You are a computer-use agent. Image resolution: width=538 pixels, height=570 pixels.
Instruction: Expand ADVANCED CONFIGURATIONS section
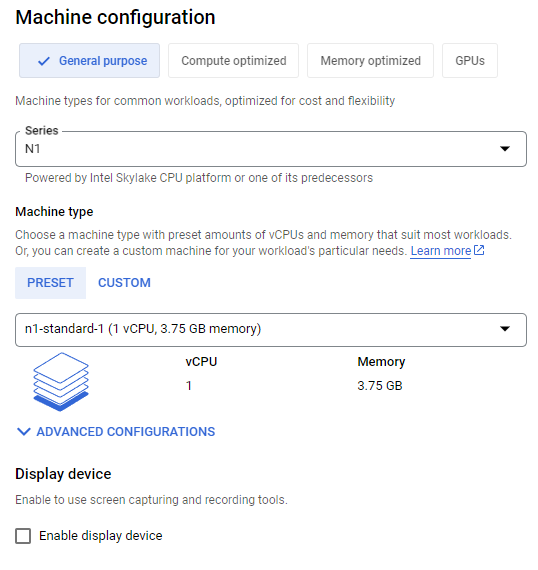coord(116,431)
